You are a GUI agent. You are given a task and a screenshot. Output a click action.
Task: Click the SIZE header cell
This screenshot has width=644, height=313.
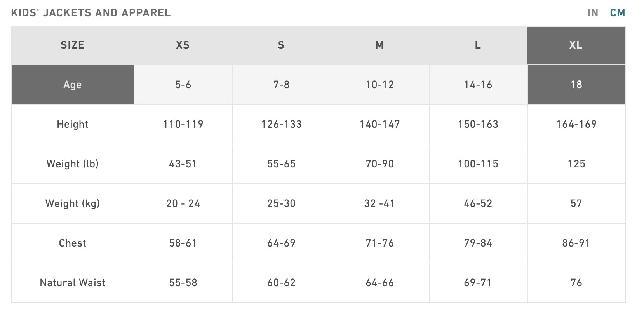[x=73, y=45]
